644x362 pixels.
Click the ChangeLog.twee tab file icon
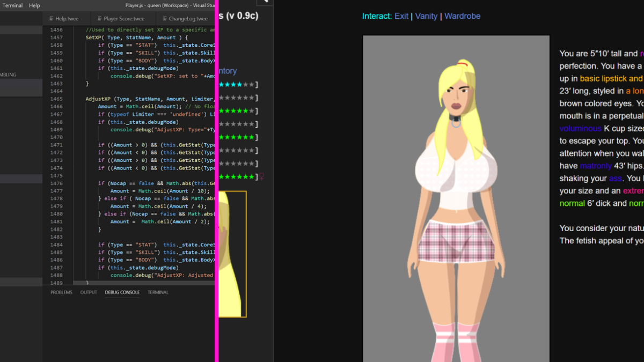(x=164, y=19)
